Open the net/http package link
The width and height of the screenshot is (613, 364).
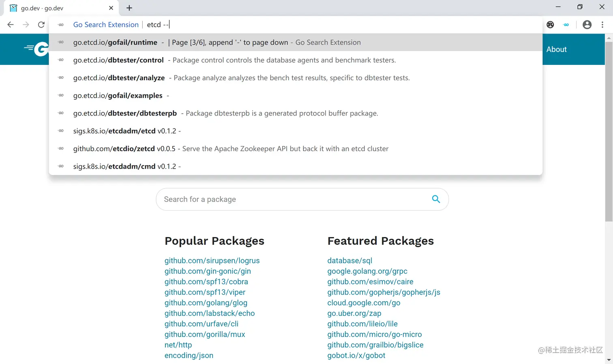(178, 345)
